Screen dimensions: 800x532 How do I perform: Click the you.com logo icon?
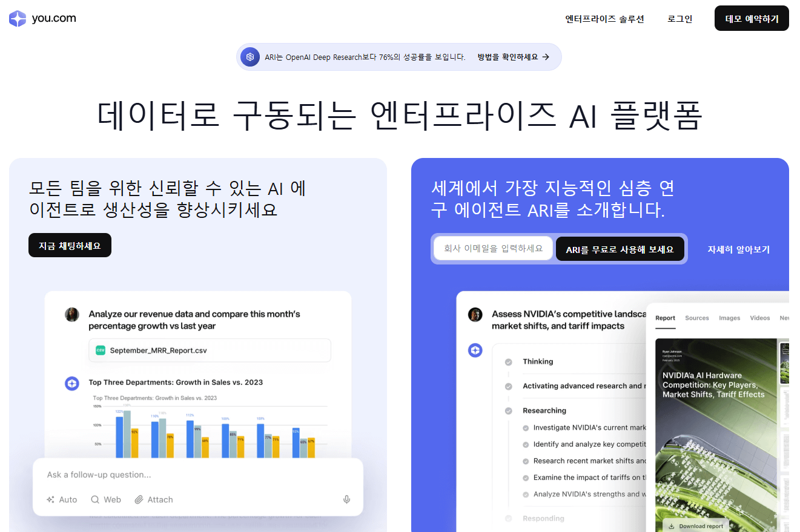17,18
